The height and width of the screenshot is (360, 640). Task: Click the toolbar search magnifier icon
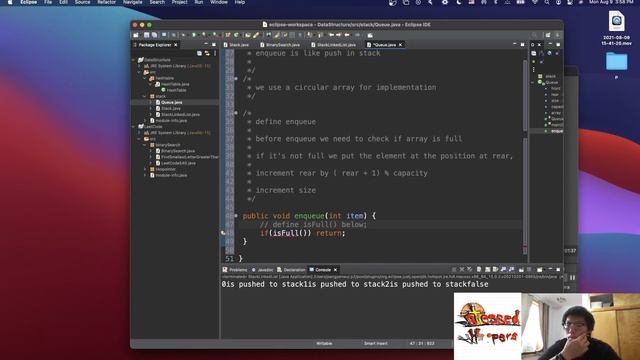tap(534, 35)
